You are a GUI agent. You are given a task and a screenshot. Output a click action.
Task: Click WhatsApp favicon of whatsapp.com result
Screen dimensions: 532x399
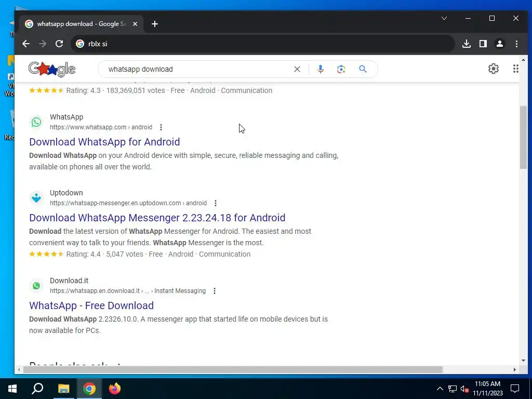(36, 122)
